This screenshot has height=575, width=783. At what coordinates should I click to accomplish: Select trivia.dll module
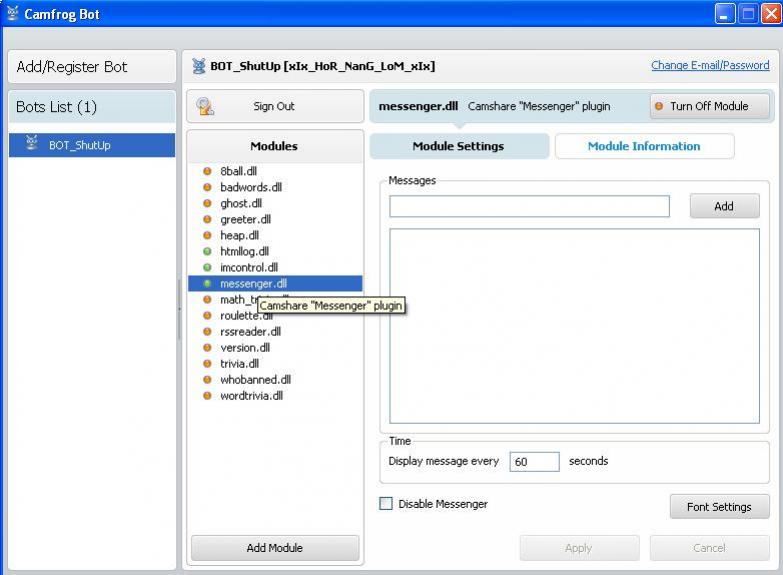[x=275, y=364]
